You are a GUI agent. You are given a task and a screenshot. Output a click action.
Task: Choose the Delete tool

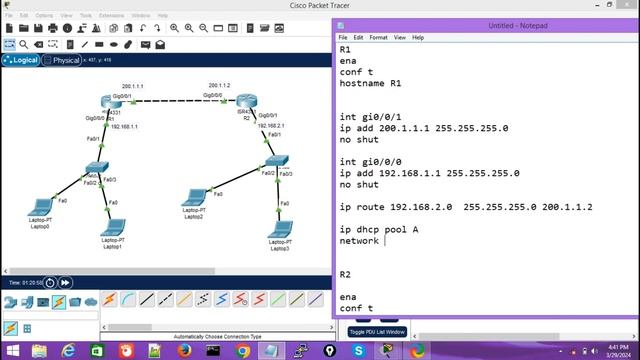38,44
